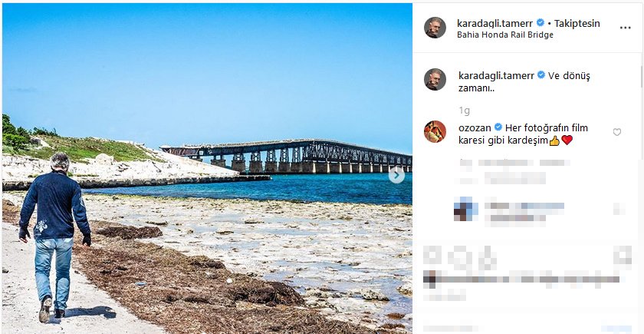Click the header profile avatar of karadagli.tamerr

(435, 28)
